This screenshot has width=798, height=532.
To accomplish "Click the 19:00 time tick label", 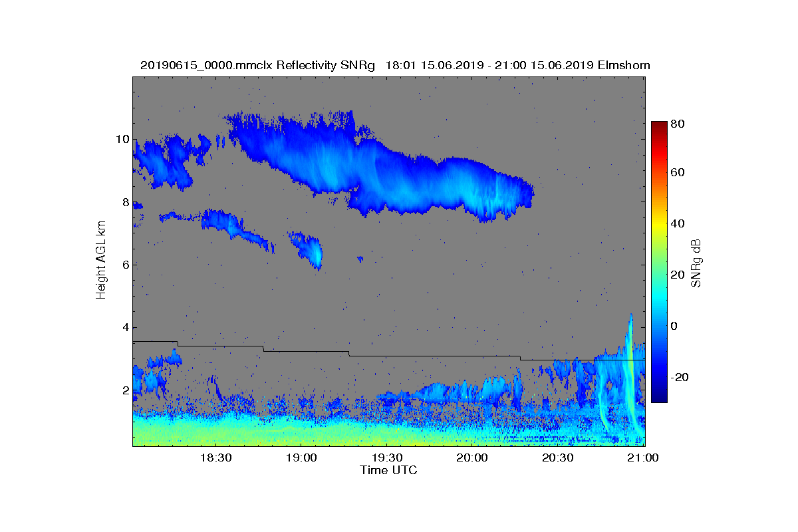I will coord(301,458).
